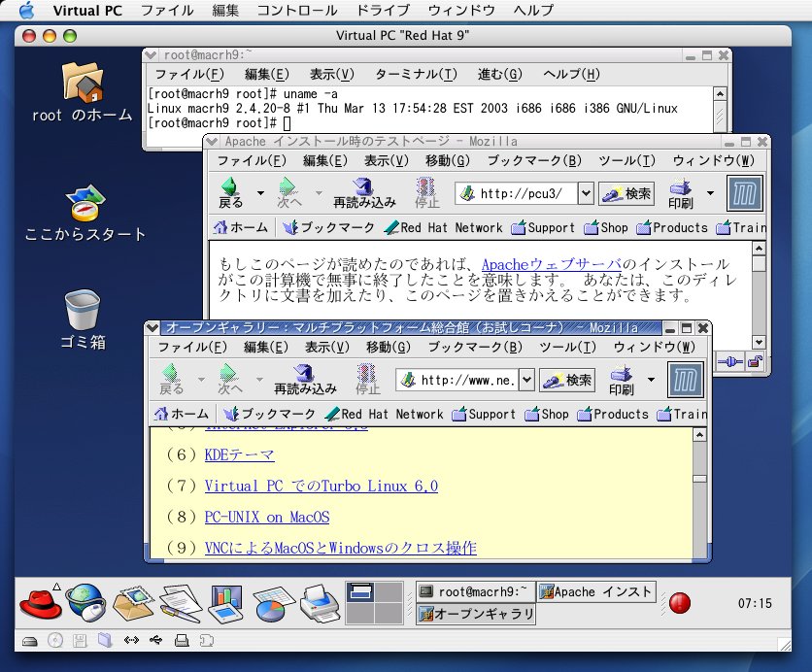Click 印刷 (Print) in the Apache window
The width and height of the screenshot is (812, 672).
pyautogui.click(x=681, y=194)
